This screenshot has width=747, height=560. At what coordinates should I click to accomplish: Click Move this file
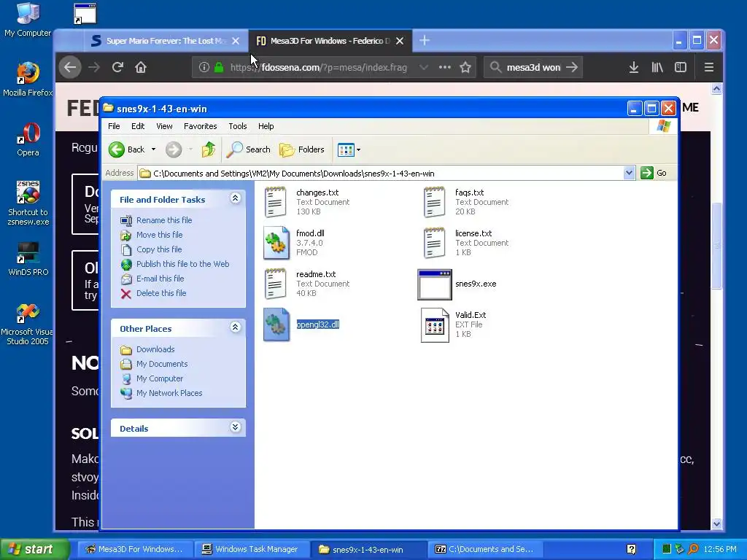(159, 235)
